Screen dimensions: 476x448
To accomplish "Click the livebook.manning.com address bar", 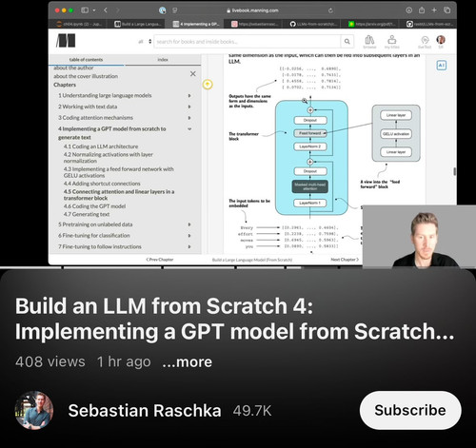I will 253,10.
